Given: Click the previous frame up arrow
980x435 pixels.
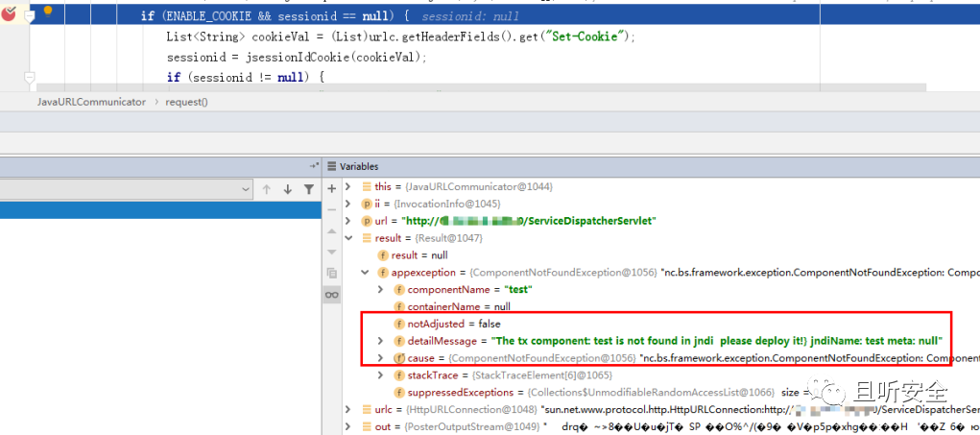Looking at the screenshot, I should coord(267,189).
